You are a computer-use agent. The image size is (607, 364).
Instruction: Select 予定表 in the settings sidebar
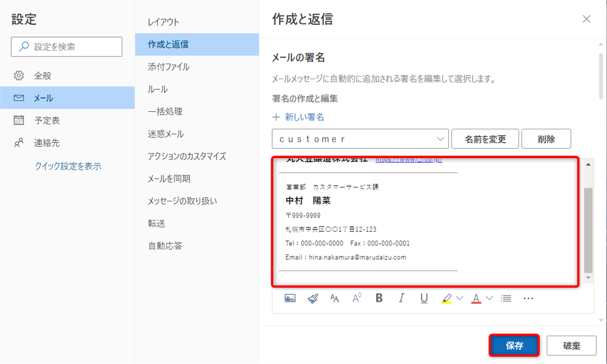[x=47, y=121]
